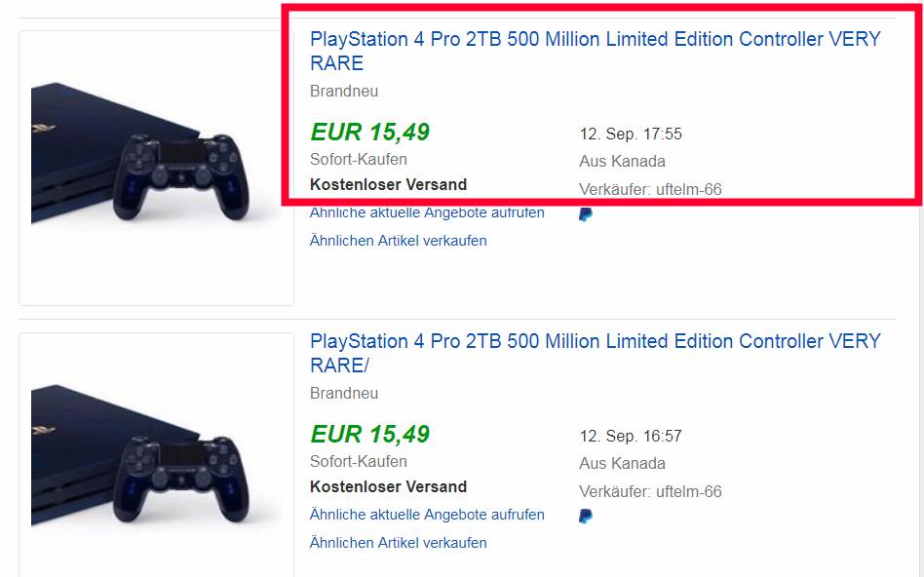
Task: Click "Aus Kanada" in the second listing
Action: [x=622, y=464]
